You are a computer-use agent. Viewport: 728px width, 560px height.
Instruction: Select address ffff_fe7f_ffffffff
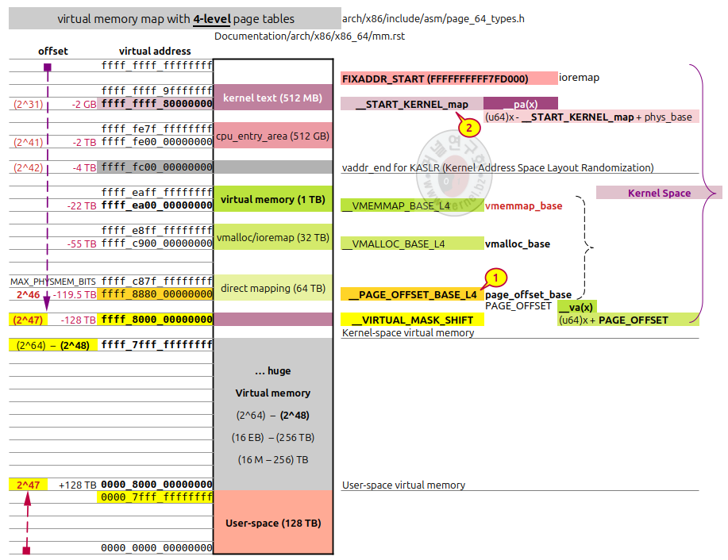point(157,128)
